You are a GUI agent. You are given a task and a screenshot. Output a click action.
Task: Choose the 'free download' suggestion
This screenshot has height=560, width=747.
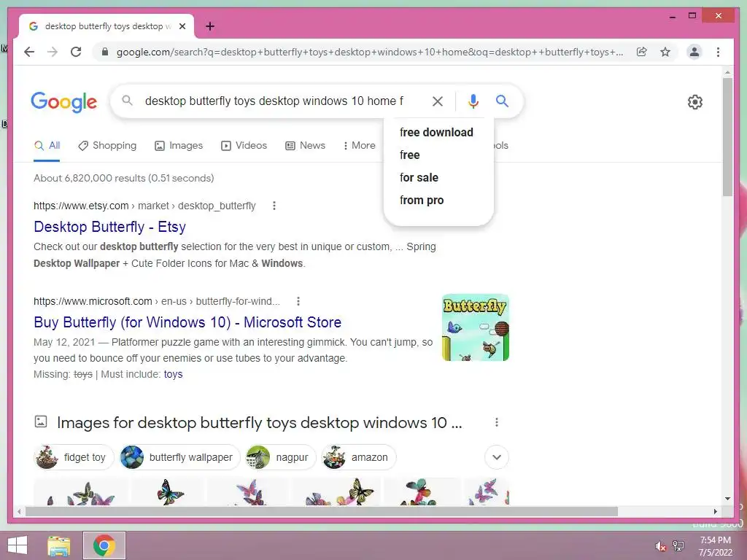[436, 133]
